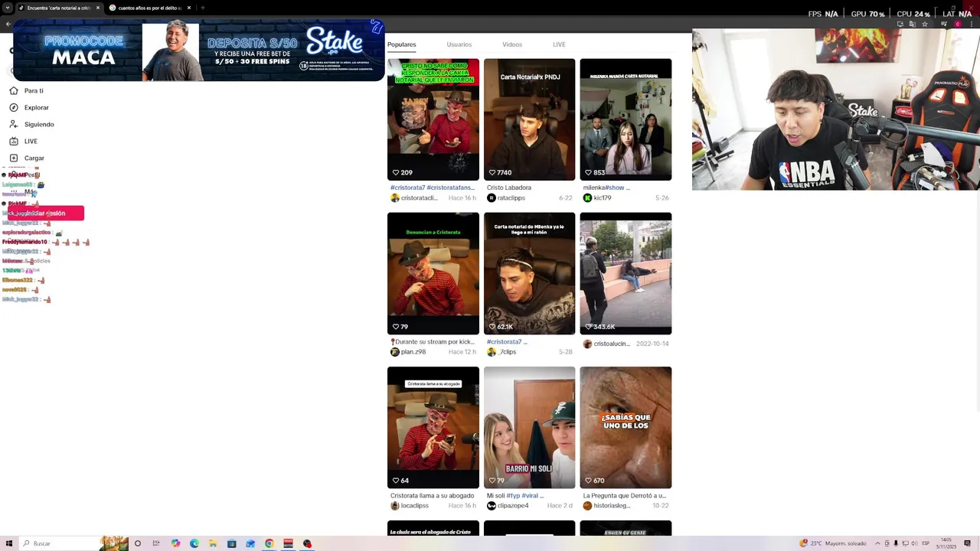Open the video with 209 likes
Image resolution: width=980 pixels, height=551 pixels.
[x=433, y=119]
